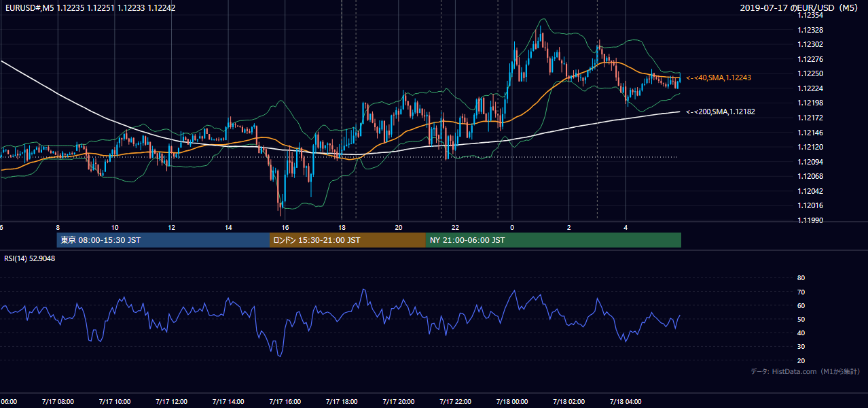
Task: Click price axis value 1.11990
Action: point(811,220)
